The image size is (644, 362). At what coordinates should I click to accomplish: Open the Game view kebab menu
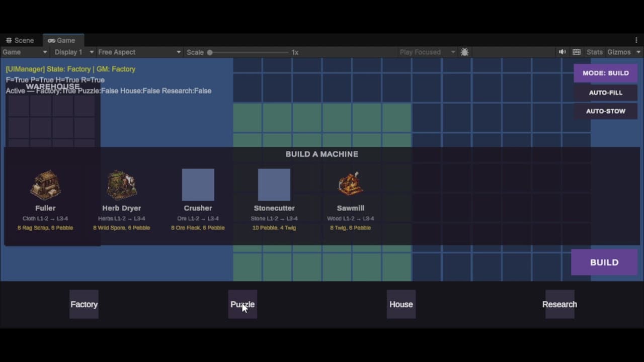coord(636,40)
